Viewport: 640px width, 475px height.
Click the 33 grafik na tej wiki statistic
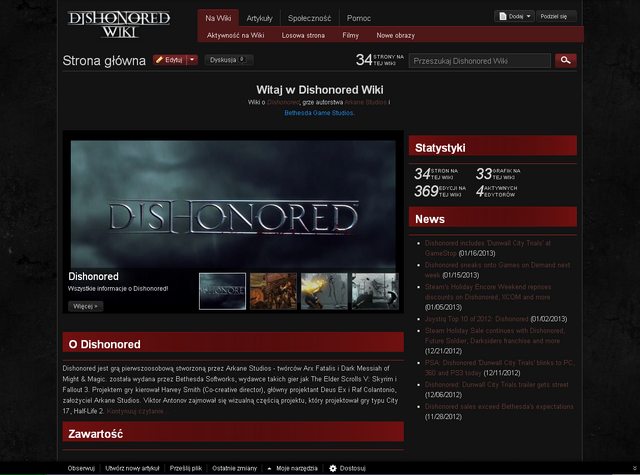click(498, 174)
